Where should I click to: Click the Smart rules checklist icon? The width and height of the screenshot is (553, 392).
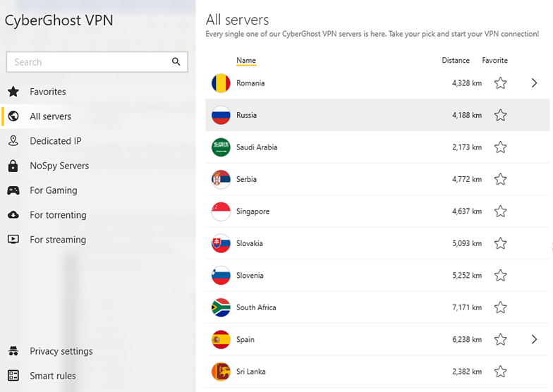click(13, 375)
